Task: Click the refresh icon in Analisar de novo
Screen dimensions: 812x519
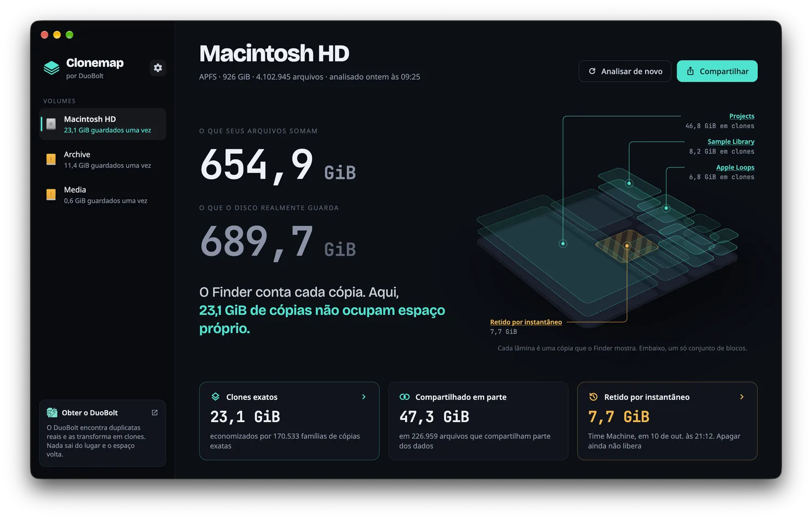Action: (592, 71)
